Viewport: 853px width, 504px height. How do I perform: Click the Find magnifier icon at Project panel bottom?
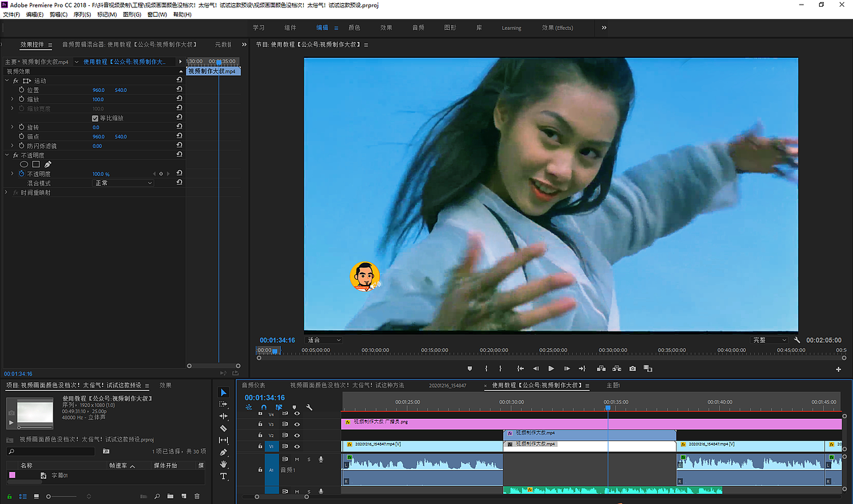[x=157, y=496]
